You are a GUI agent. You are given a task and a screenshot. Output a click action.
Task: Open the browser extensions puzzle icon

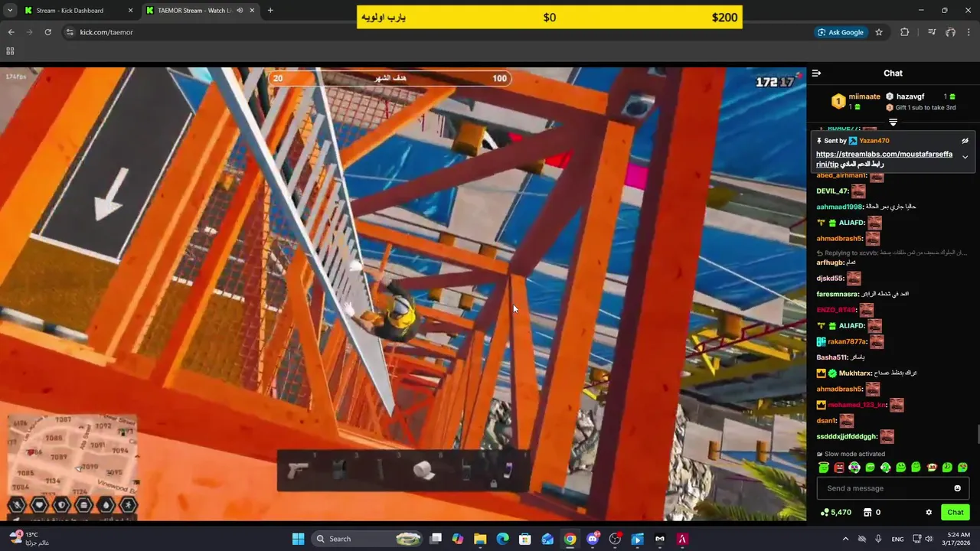click(905, 32)
